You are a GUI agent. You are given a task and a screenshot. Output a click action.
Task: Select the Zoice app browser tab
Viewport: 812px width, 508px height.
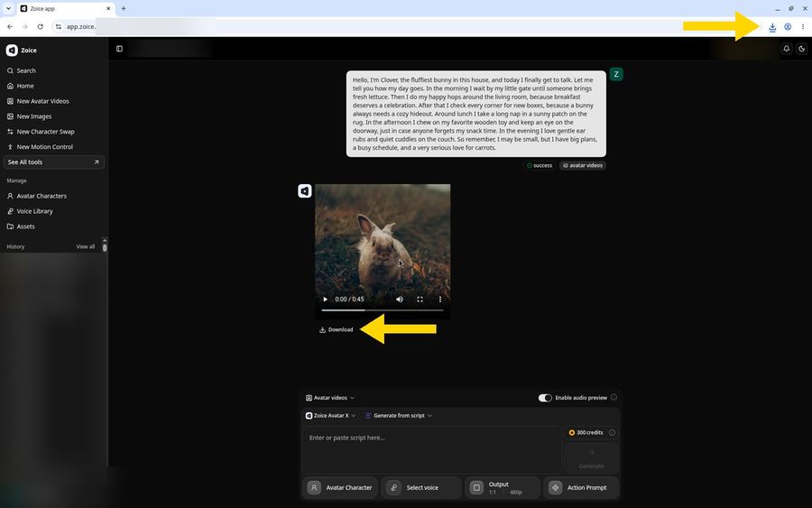66,8
